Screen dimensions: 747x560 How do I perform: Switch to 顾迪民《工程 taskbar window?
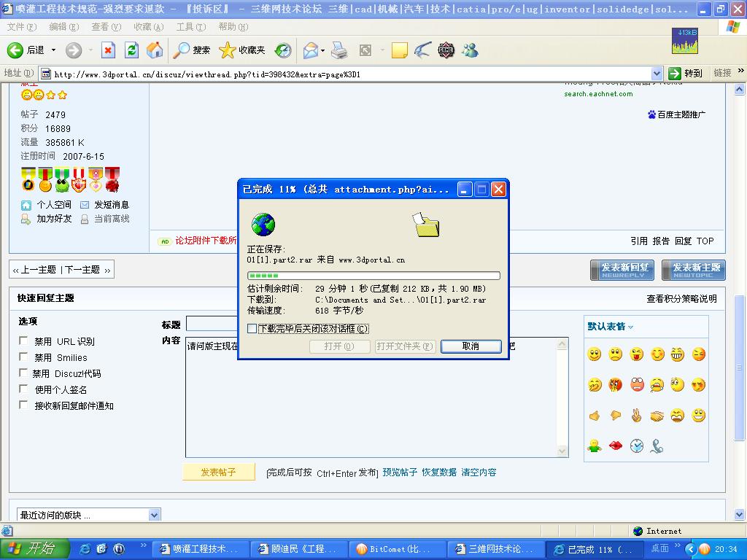298,549
